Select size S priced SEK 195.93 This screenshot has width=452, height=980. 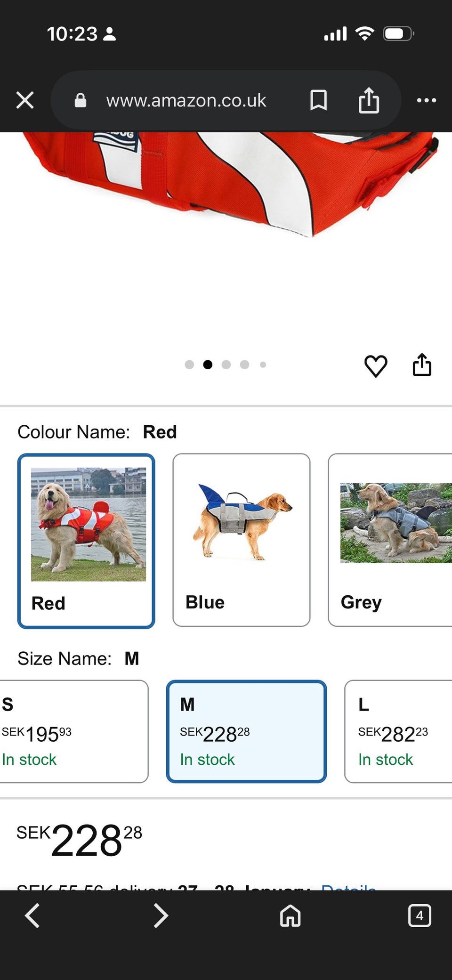pos(73,731)
